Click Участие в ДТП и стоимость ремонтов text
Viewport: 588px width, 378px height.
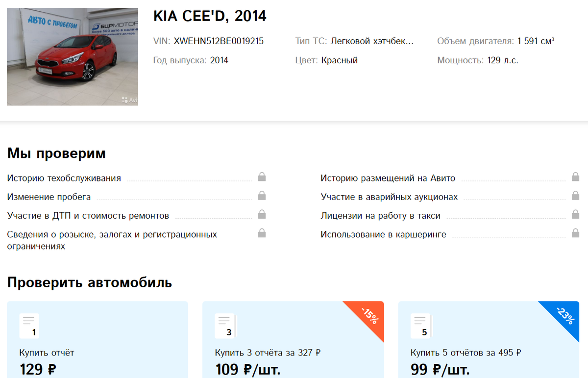tap(88, 215)
